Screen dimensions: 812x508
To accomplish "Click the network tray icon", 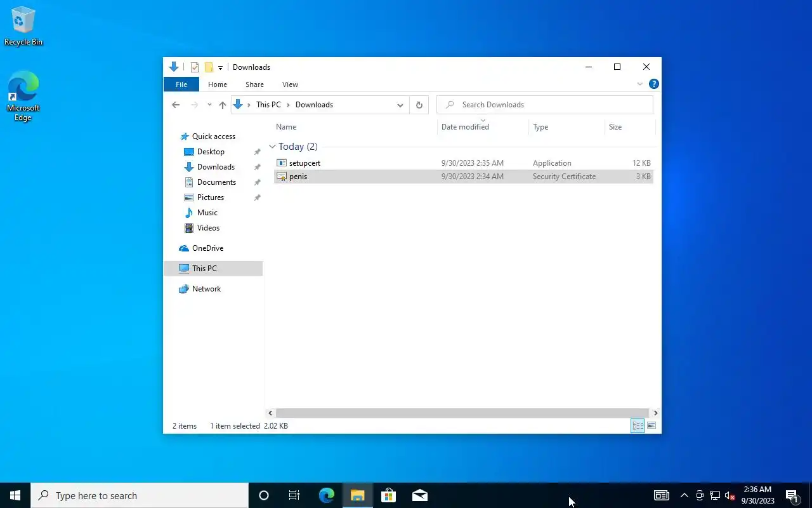I will point(714,495).
